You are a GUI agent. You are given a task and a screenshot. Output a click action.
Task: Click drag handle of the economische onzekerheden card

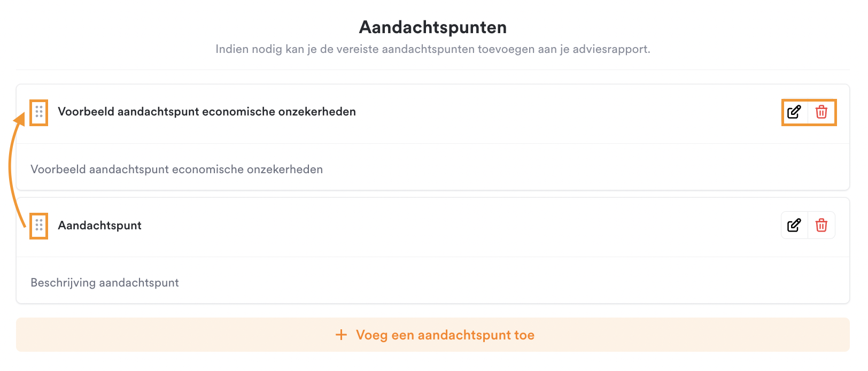coord(39,112)
